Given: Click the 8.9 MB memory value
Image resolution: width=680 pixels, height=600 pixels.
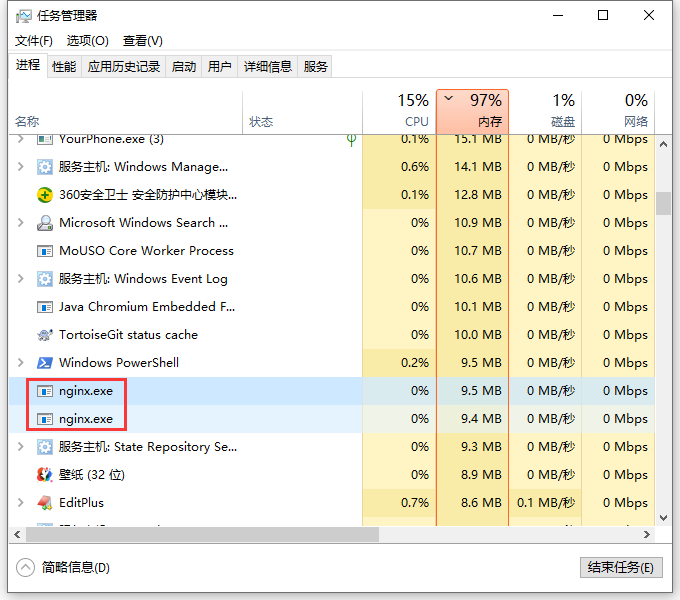Looking at the screenshot, I should [x=481, y=475].
